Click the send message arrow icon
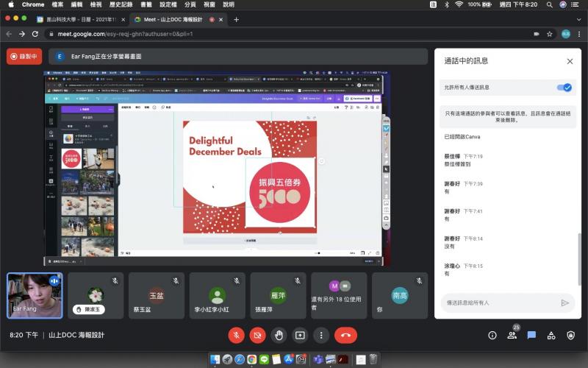Screen dimensions: 588x368 [564, 302]
